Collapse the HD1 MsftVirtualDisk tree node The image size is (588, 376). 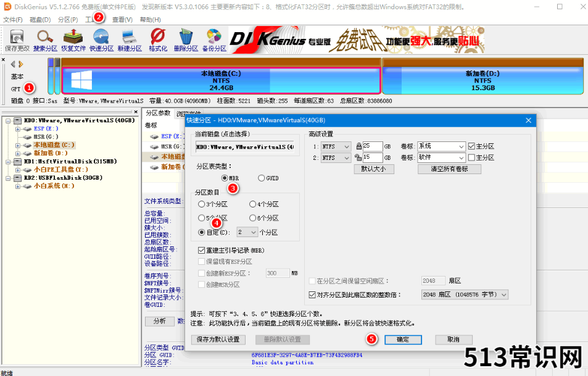[8, 162]
